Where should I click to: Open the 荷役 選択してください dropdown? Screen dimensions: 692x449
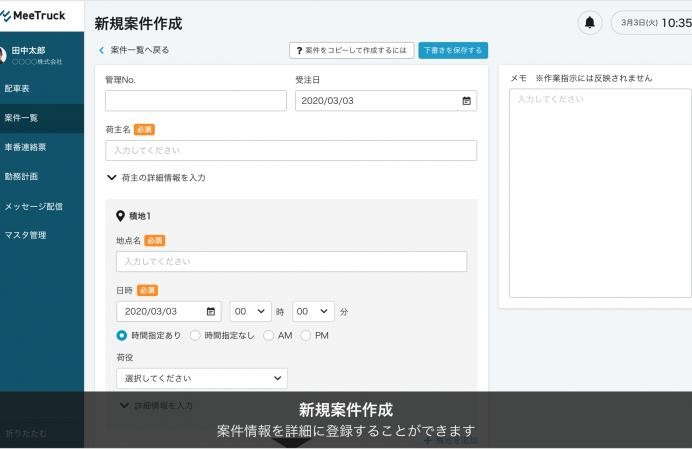[201, 378]
